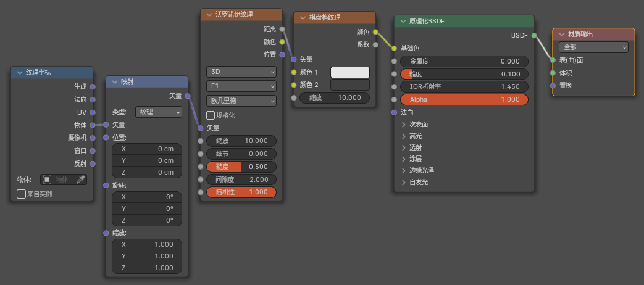Collapse the 原理化BSDF node with its header arrow

(x=403, y=22)
